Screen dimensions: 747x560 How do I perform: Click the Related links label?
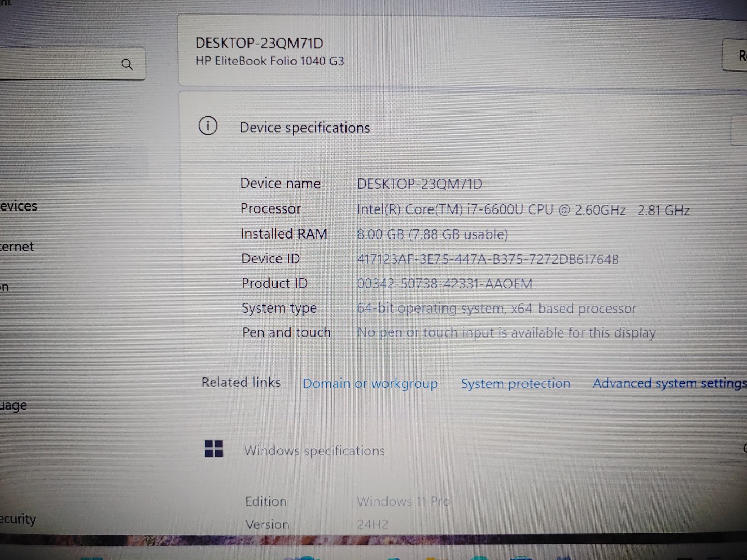click(241, 382)
